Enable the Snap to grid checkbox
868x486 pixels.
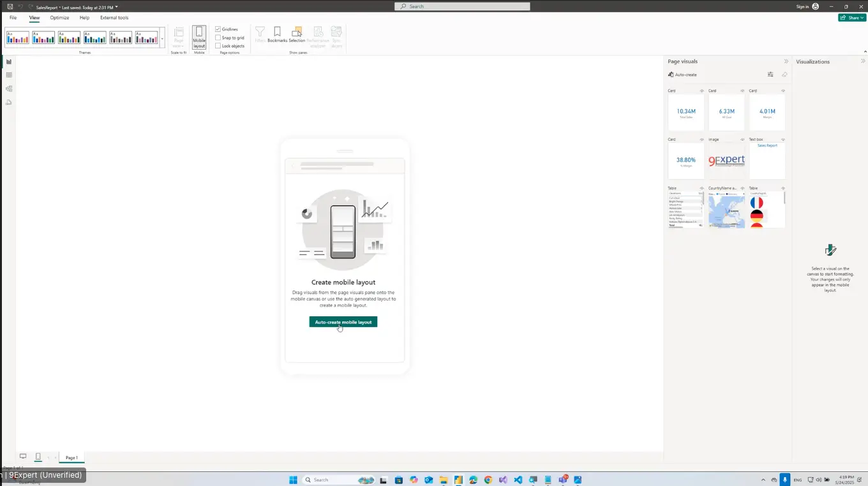pos(218,38)
